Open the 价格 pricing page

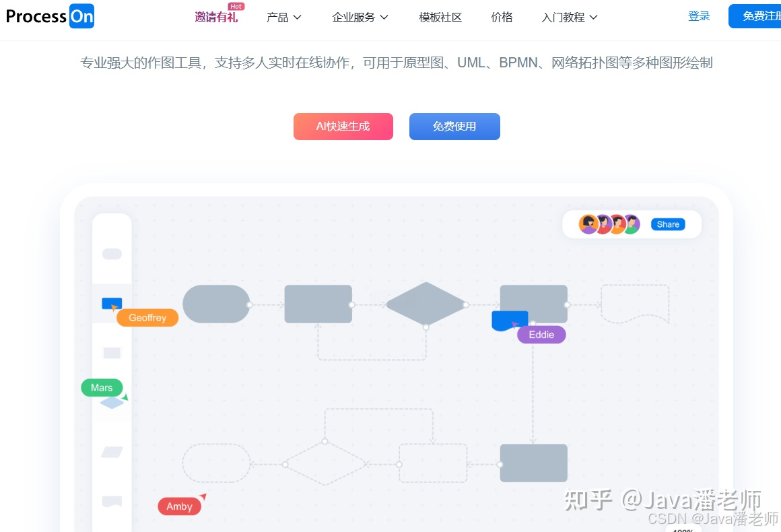(x=502, y=18)
